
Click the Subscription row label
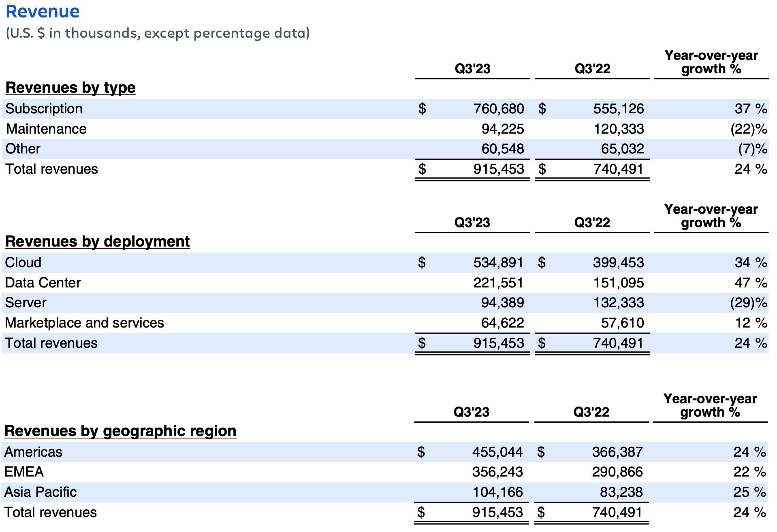(x=44, y=109)
